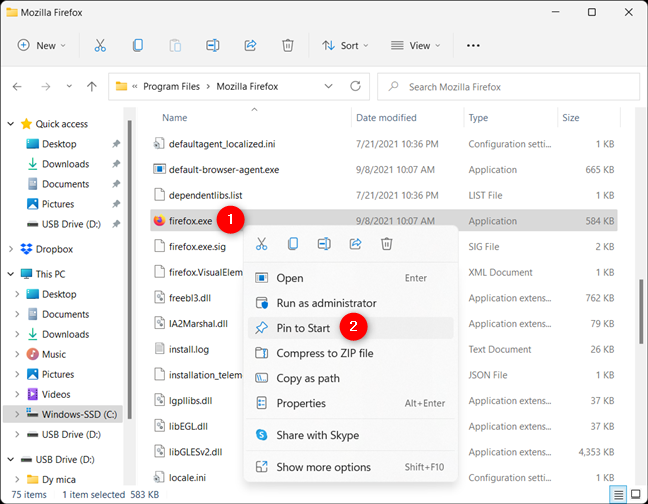Select USB Drive (D:) under Quick access
Screen dimensions: 648x504
71,224
